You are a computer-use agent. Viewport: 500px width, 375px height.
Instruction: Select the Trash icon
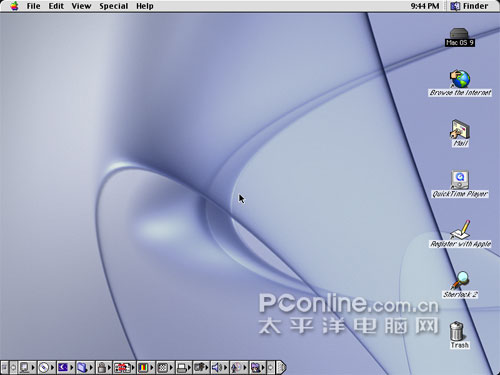(459, 335)
